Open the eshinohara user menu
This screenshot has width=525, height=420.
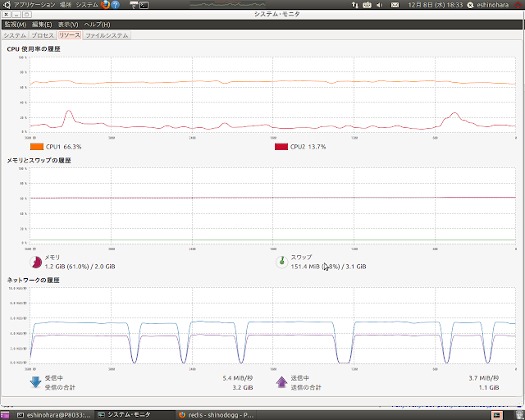click(488, 5)
